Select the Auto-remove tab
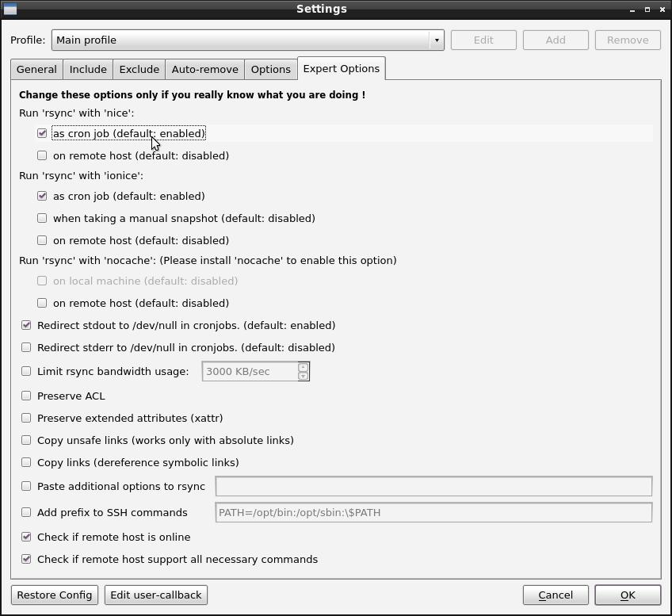Image resolution: width=672 pixels, height=616 pixels. pos(204,69)
